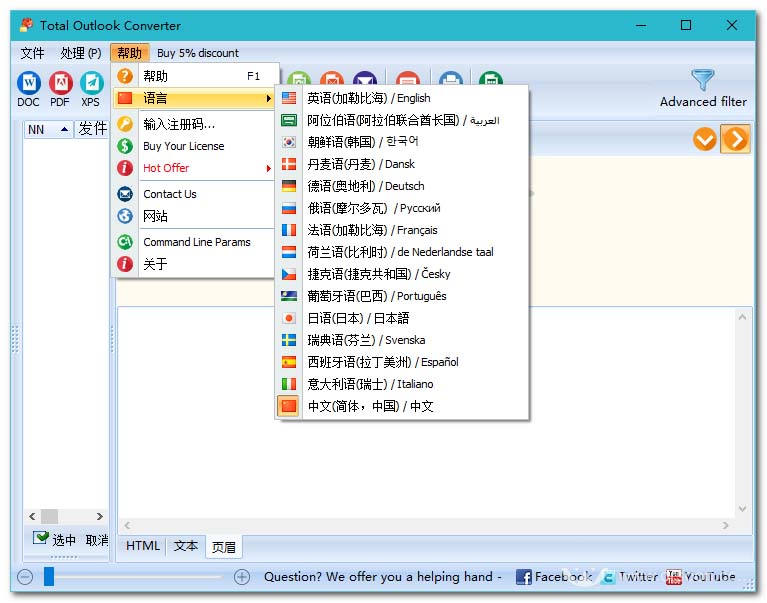Switch language to English
This screenshot has height=603, width=767.
[402, 98]
